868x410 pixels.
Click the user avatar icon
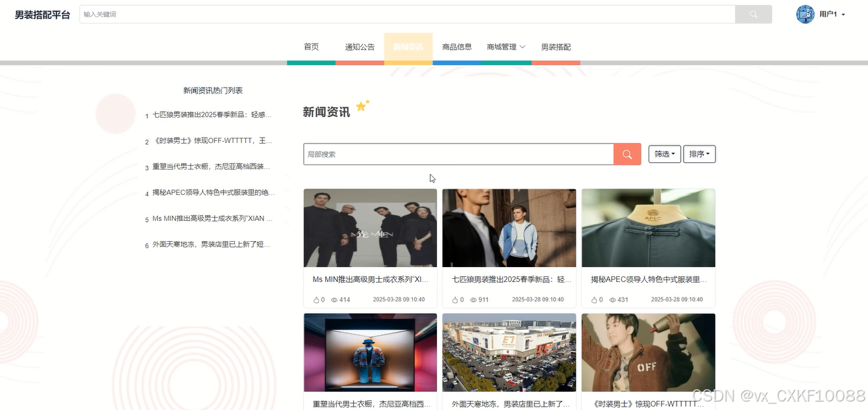coord(805,14)
